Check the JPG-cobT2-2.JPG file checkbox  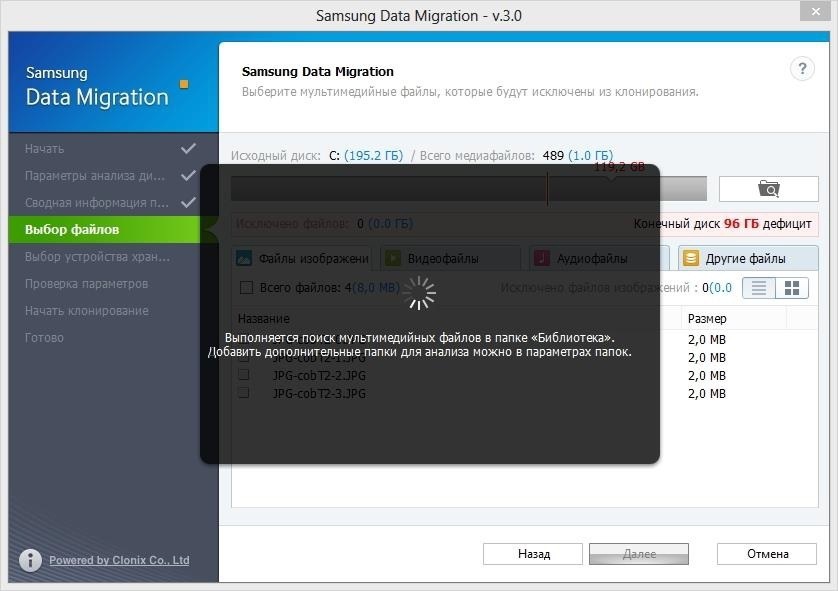(x=244, y=375)
